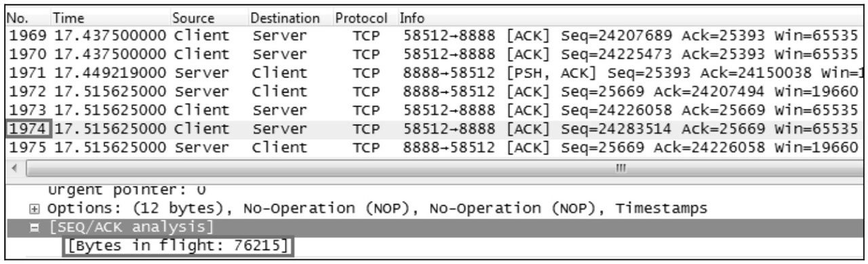Sort packets by the No. column header
Image resolution: width=868 pixels, height=264 pixels.
point(24,18)
